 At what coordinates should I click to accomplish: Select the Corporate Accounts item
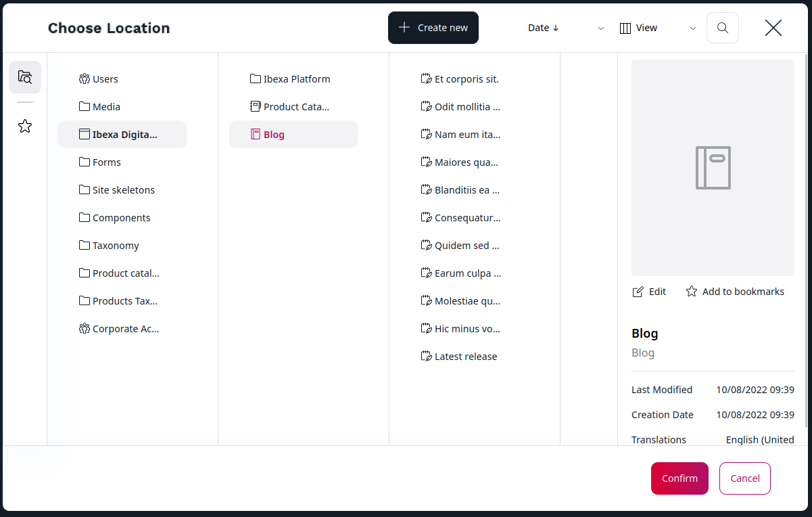click(125, 329)
